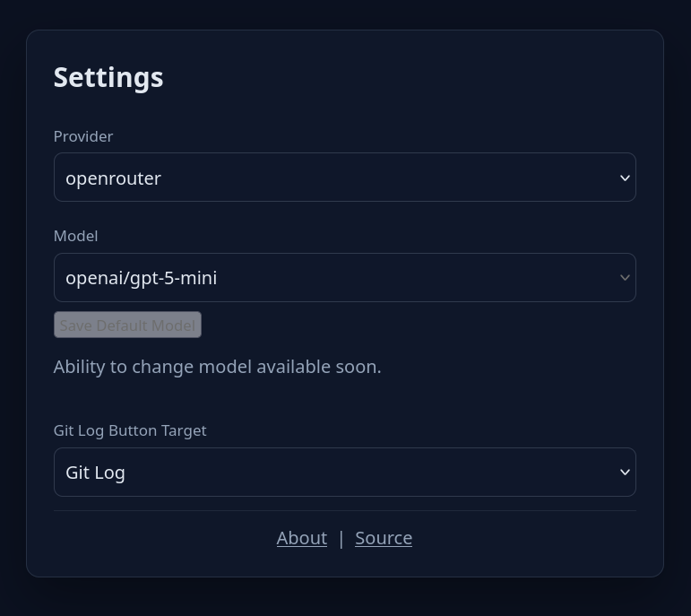691x616 pixels.
Task: Open the Model dropdown
Action: tap(344, 278)
